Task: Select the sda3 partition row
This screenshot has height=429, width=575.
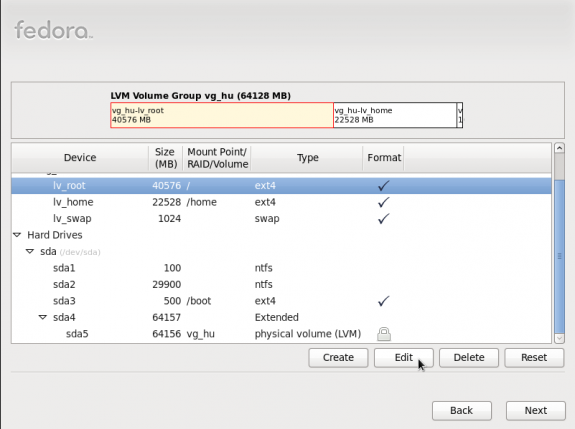Action: (281, 301)
